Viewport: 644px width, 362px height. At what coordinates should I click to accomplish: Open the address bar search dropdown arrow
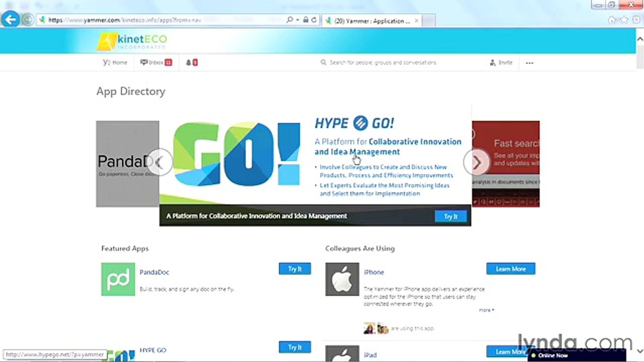tap(297, 20)
